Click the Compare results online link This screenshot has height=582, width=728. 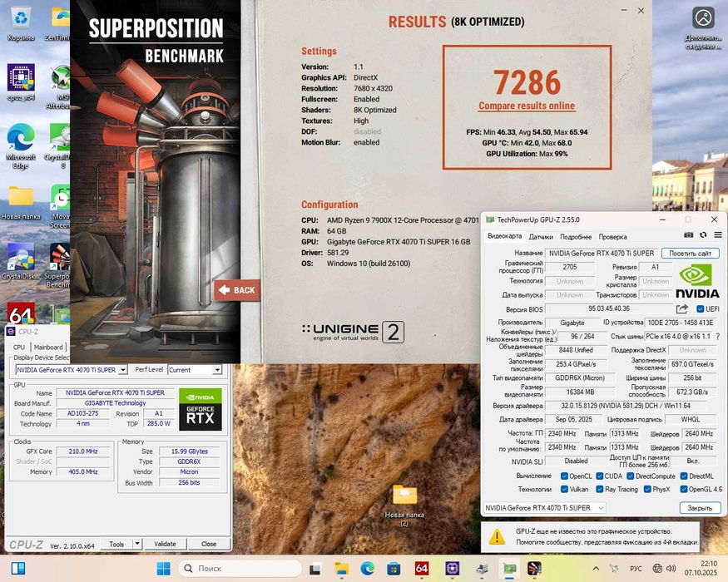pyautogui.click(x=527, y=106)
